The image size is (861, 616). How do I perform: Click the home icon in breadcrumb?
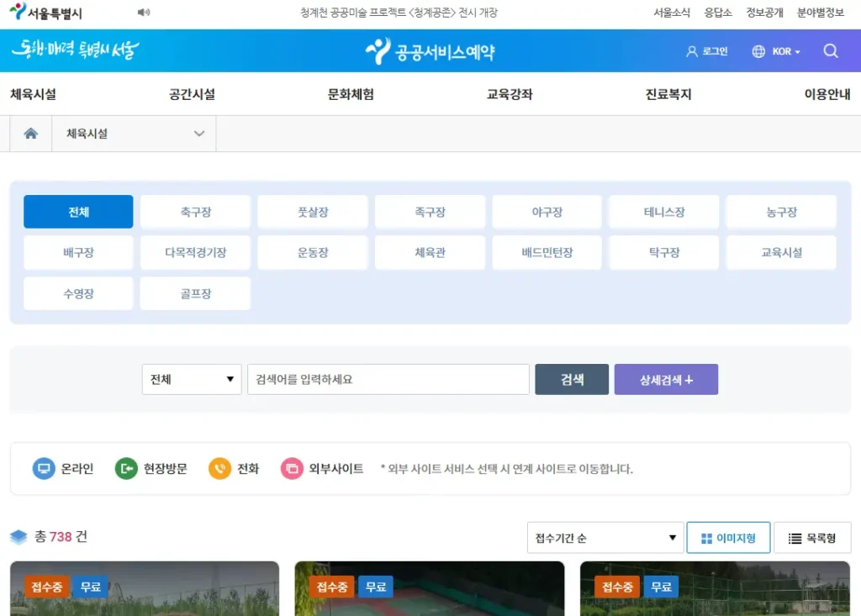click(31, 134)
